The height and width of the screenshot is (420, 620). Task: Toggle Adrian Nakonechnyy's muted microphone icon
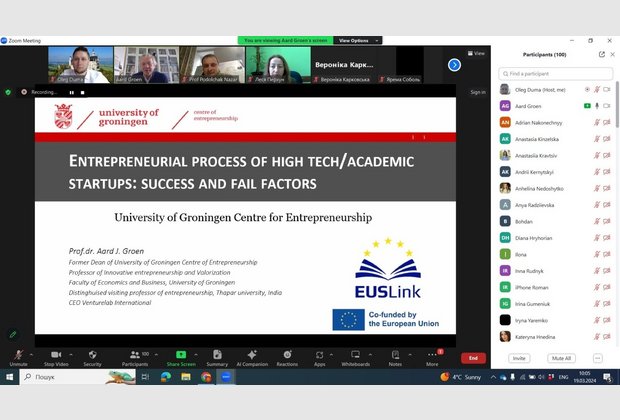[x=597, y=123]
